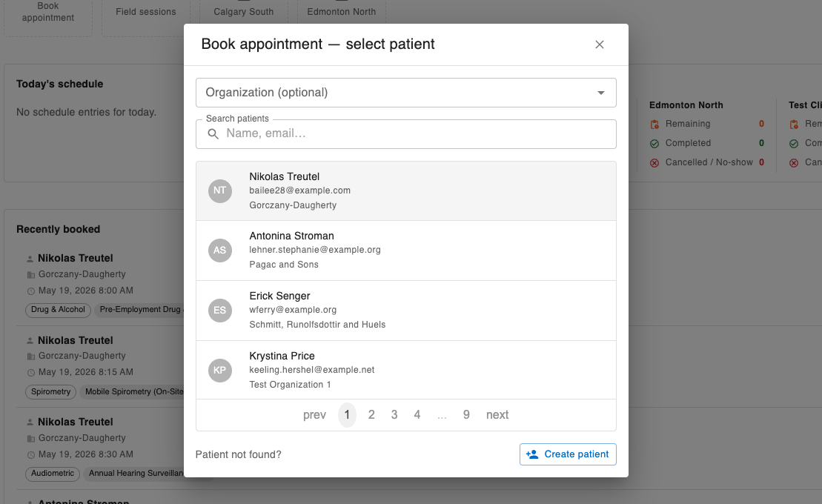Click Recently booked heading
This screenshot has width=822, height=504.
59,229
